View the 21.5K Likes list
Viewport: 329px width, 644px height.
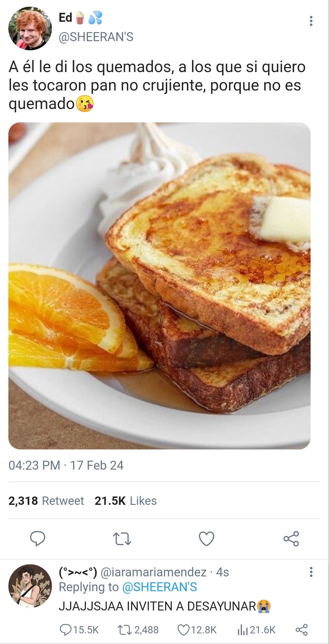click(126, 501)
